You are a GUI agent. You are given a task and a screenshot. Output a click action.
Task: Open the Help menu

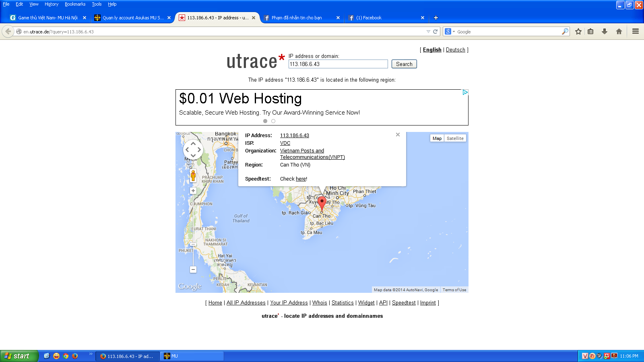pyautogui.click(x=112, y=4)
